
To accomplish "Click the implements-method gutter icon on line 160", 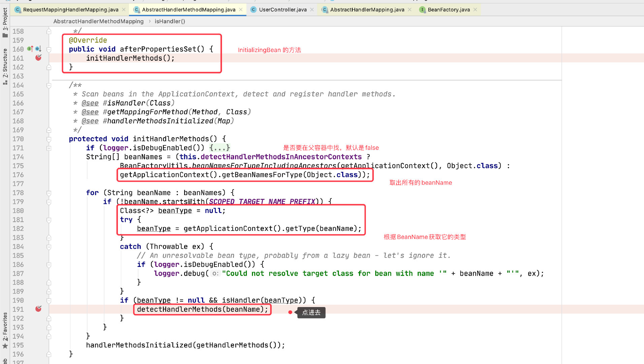I will coord(30,49).
